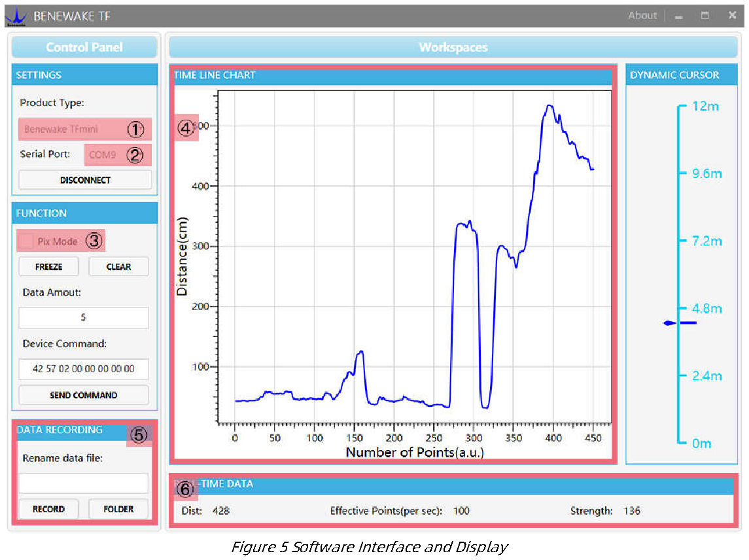
Task: Click the BENEWAKE TF window title
Action: [72, 16]
